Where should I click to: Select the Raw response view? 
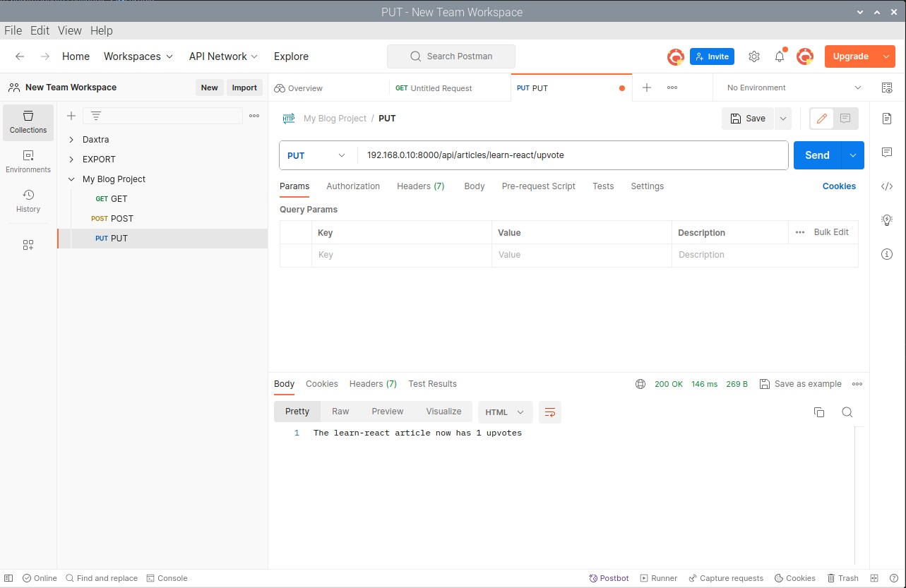pyautogui.click(x=340, y=412)
